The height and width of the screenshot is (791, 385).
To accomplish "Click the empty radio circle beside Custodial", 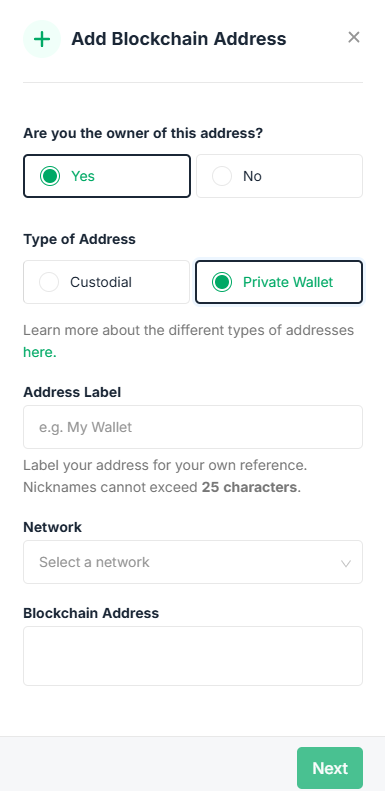I will (49, 282).
